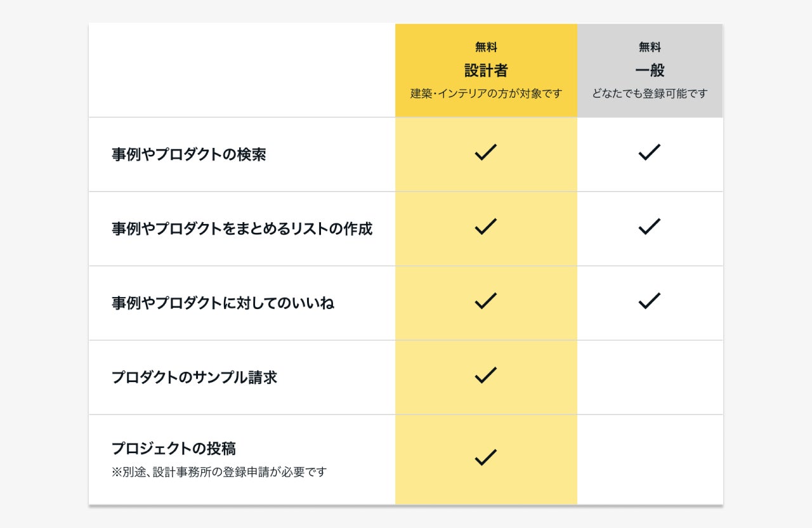Click general checkmark in リストの作成 row

pos(649,227)
